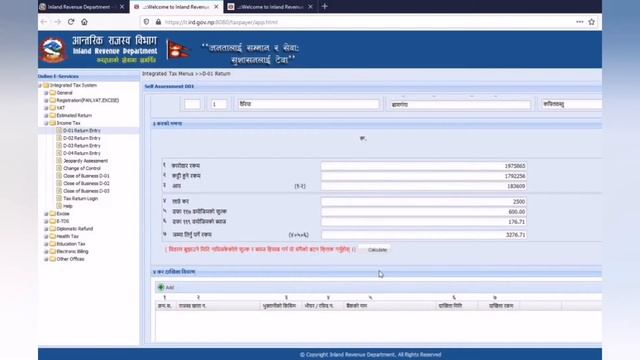
Task: Click the field containing 183609
Action: click(x=424, y=186)
